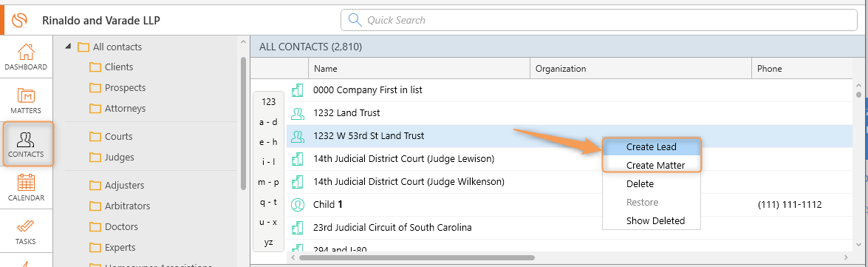Click company icon for 0000 Company First
This screenshot has height=267, width=868.
click(298, 89)
